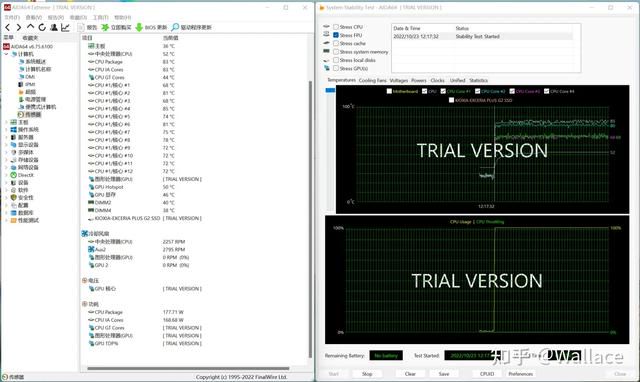Click the green buy-now icon (立即购买)
Screen dimensions: 640x382
tap(105, 27)
